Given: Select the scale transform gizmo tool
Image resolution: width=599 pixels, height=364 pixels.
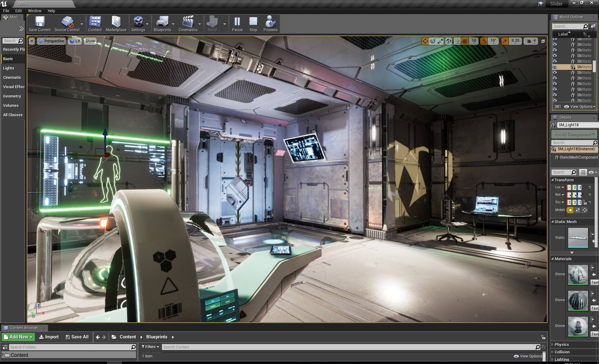Looking at the screenshot, I should pyautogui.click(x=440, y=41).
